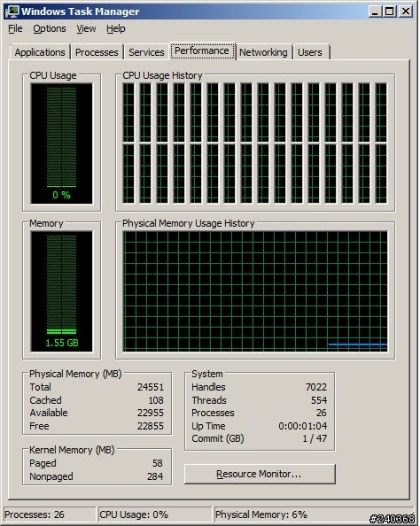Click the status bar Physical Memory: 6% entry
Viewport: 420px width, 526px height.
point(314,514)
